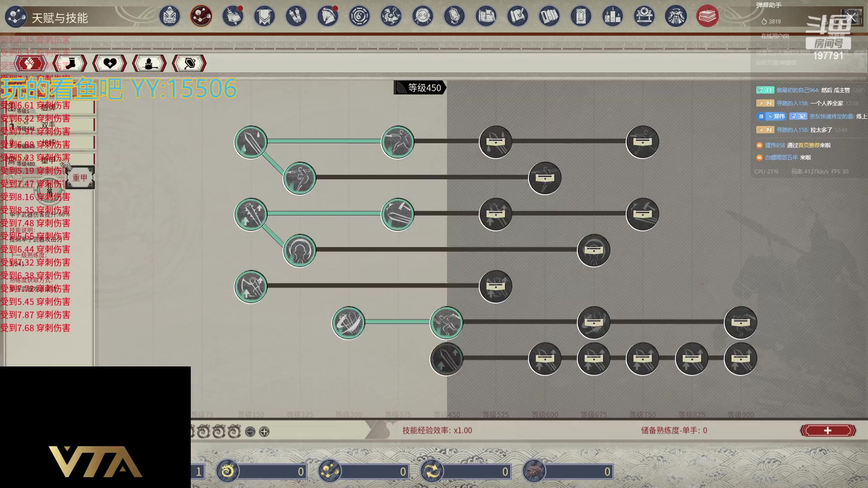Click the red plus proficiency button

(x=828, y=431)
